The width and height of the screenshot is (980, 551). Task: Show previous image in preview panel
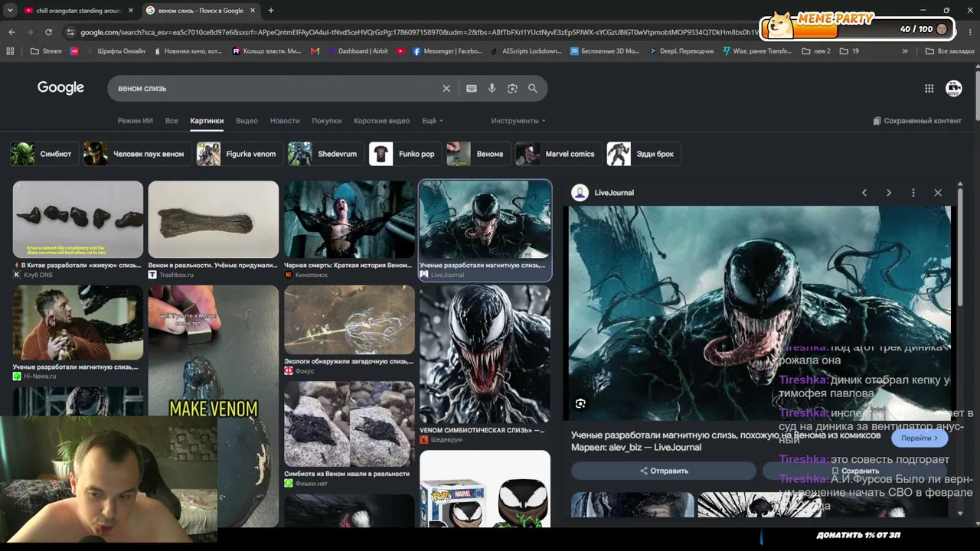[x=864, y=193]
